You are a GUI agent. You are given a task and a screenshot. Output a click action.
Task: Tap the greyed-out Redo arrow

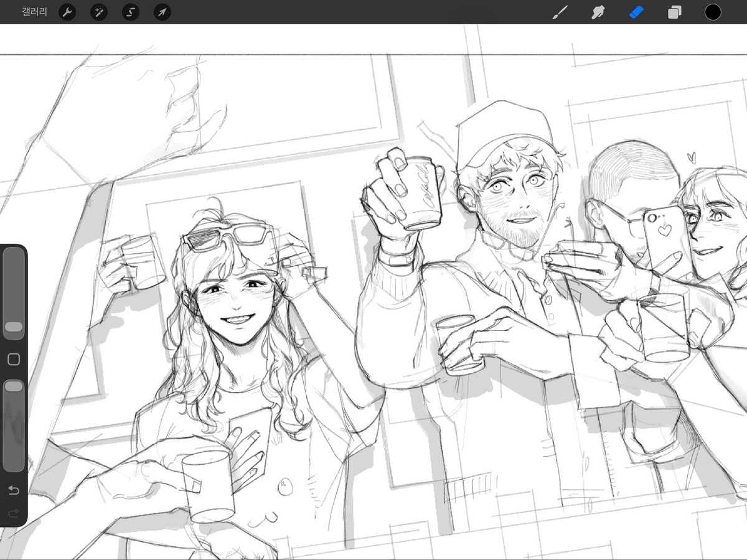[x=14, y=513]
